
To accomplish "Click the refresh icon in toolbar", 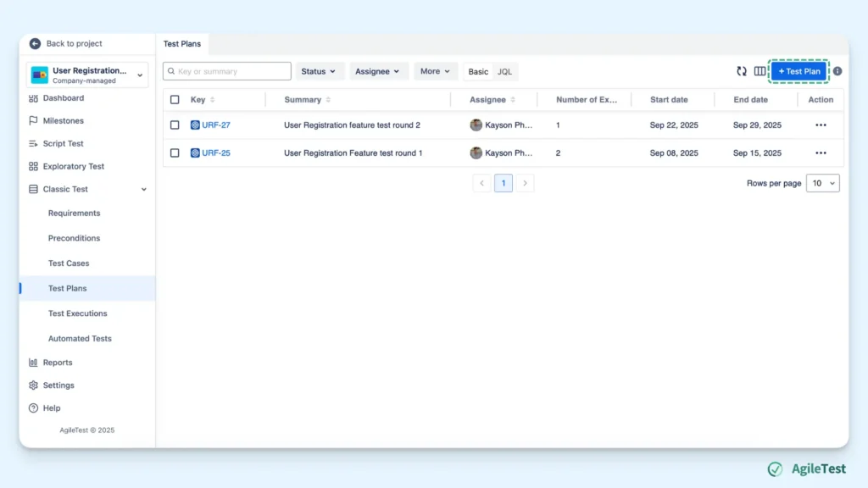I will [742, 71].
